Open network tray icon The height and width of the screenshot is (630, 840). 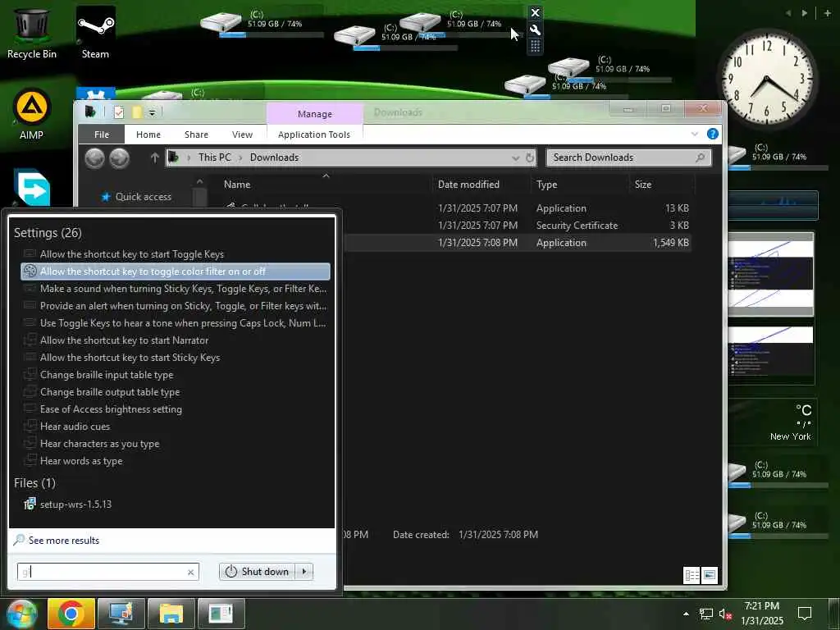[706, 614]
